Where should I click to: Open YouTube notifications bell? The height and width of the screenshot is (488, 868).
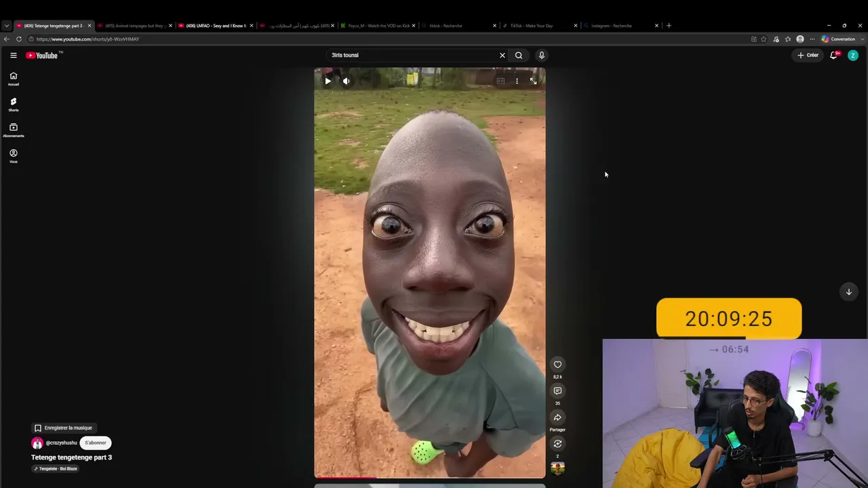point(834,56)
